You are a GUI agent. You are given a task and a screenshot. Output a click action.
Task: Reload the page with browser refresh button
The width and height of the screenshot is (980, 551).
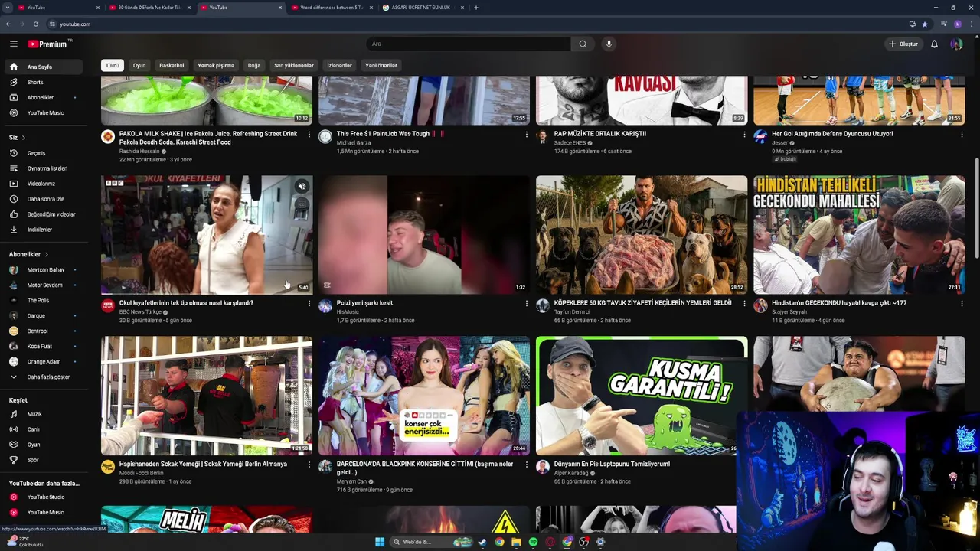(35, 24)
